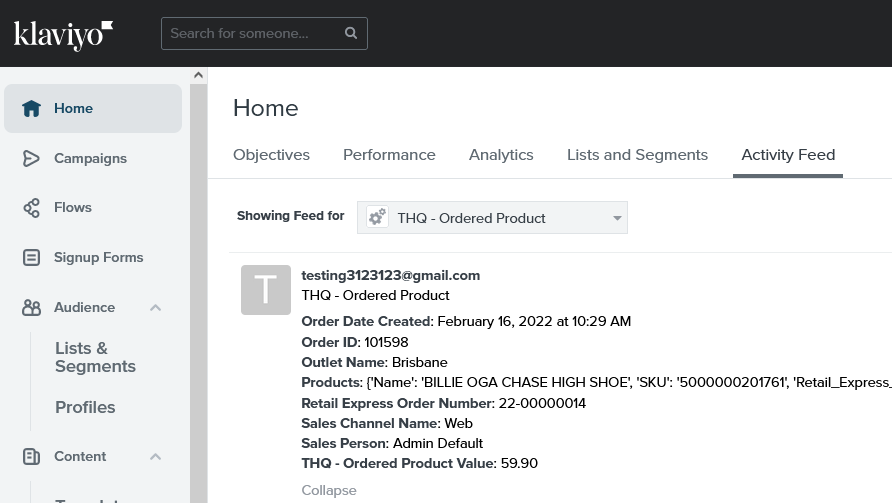892x503 pixels.
Task: Click the Campaigns paper plane icon
Action: click(x=31, y=158)
